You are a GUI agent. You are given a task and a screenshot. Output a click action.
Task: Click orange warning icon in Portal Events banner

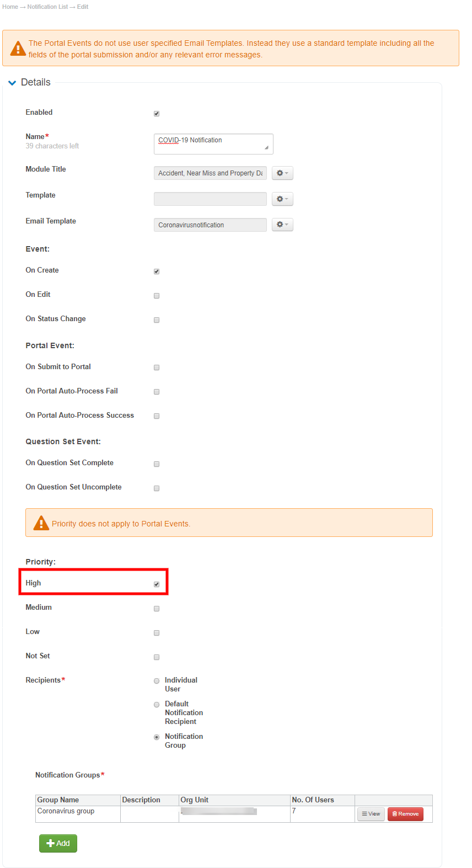18,49
